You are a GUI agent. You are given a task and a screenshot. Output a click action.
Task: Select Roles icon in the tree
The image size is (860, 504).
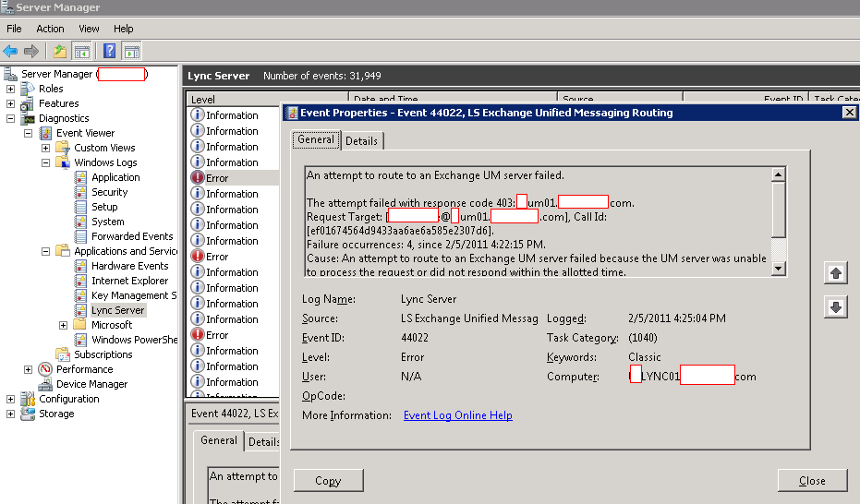(x=28, y=89)
